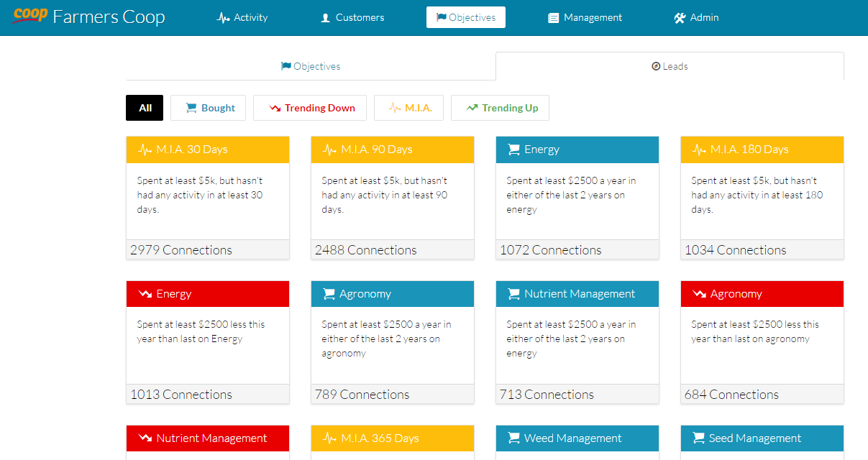Click the trending down icon on red Energy card
This screenshot has height=460, width=868.
pyautogui.click(x=145, y=294)
